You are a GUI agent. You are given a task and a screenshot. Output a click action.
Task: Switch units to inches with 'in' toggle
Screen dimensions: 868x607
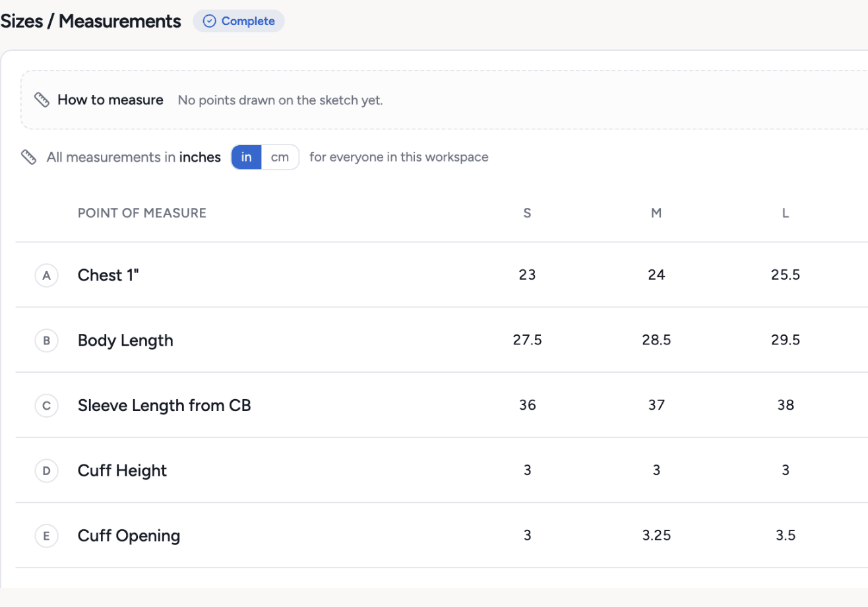pos(247,157)
